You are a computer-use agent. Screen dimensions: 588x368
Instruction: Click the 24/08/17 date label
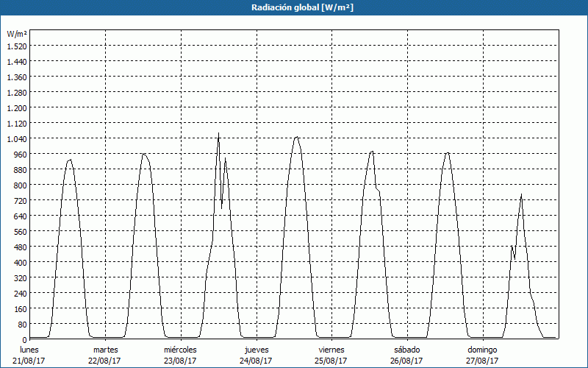[x=256, y=361]
